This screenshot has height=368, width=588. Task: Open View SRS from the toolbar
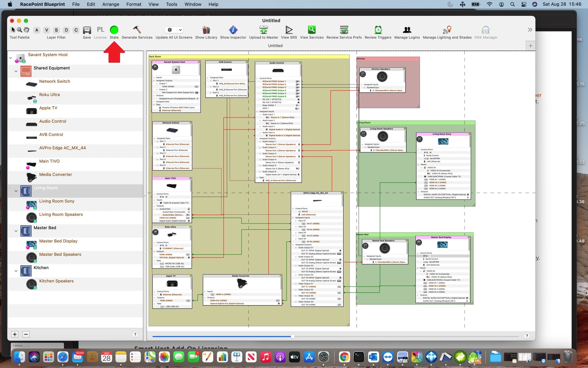(289, 30)
